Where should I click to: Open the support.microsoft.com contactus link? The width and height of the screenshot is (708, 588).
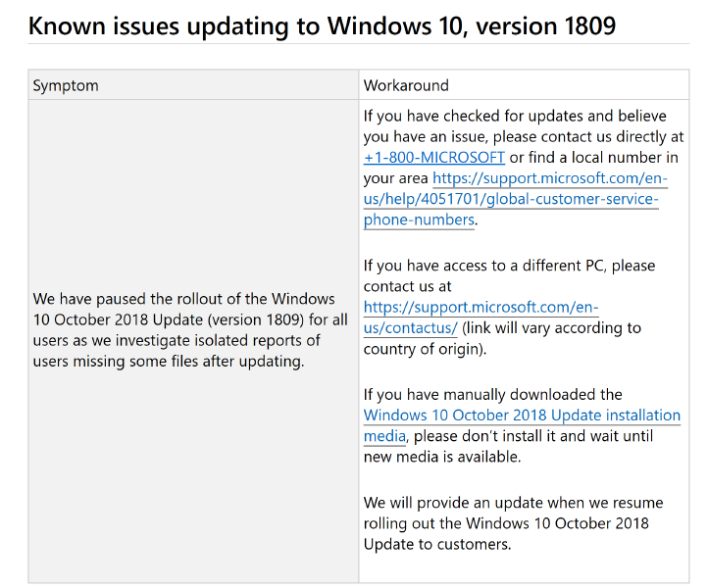click(480, 318)
